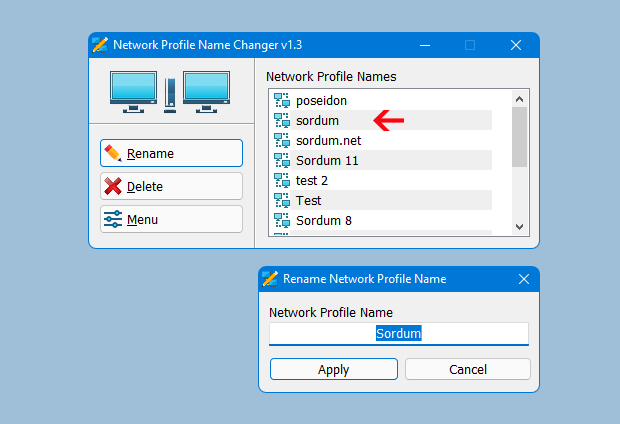
Task: Click the red X icon on Delete
Action: pos(113,186)
